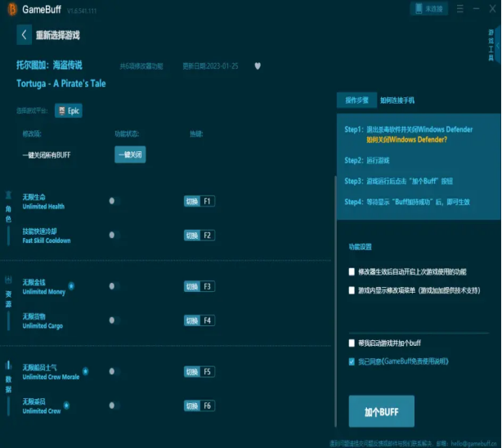Click the blue badge next to Unlimited Money
502x448 pixels.
pyautogui.click(x=71, y=285)
